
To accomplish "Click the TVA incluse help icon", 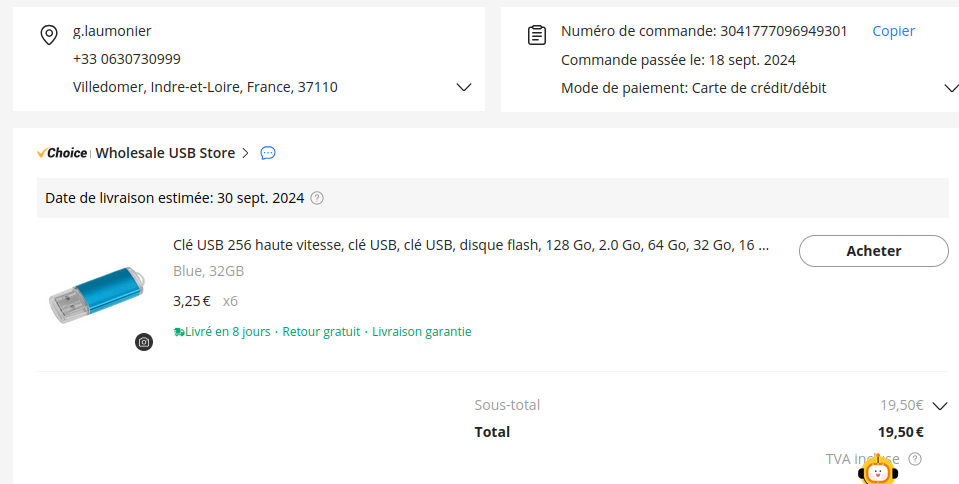I will coord(915,459).
